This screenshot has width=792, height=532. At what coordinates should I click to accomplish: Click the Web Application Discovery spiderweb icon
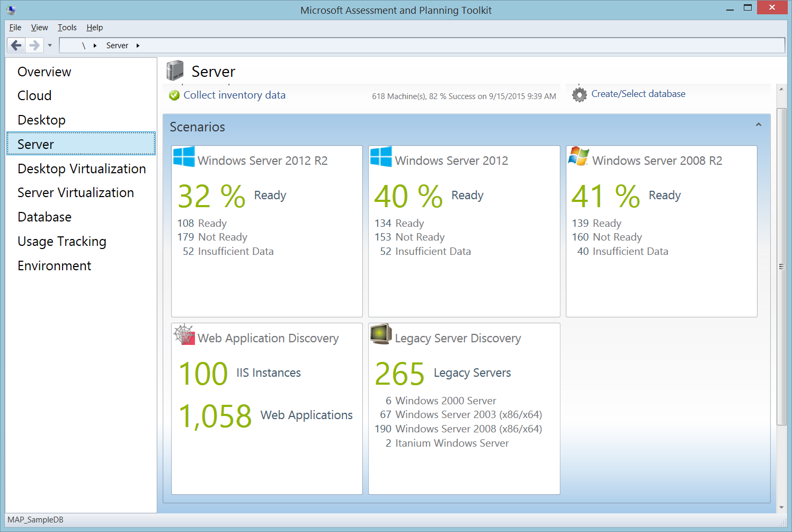point(183,335)
